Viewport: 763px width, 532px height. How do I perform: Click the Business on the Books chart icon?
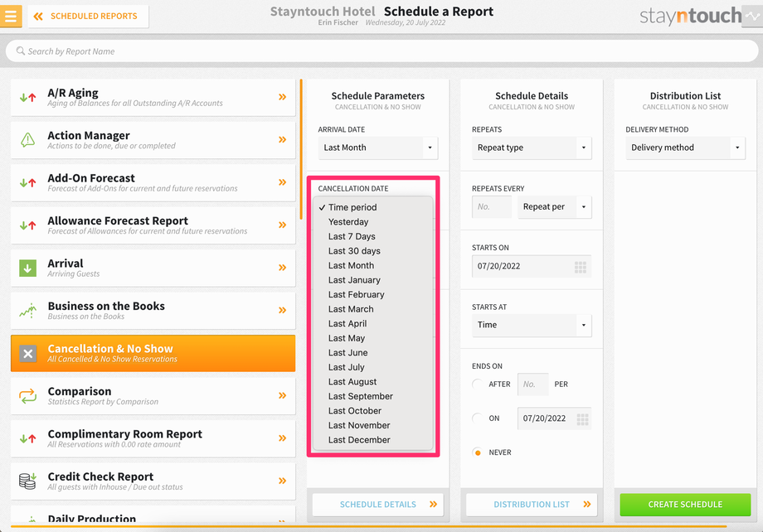point(27,310)
